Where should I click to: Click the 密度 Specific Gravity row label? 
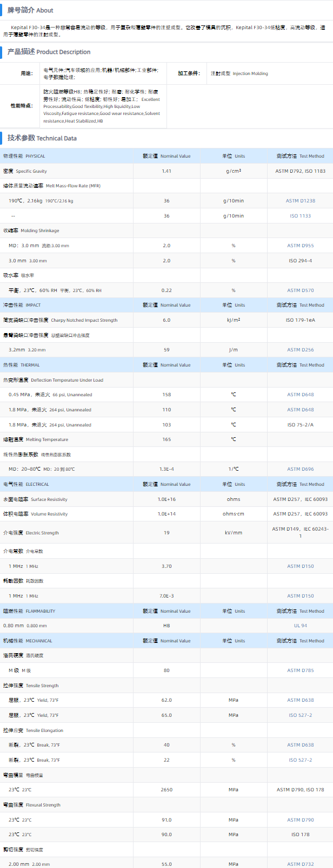click(25, 171)
